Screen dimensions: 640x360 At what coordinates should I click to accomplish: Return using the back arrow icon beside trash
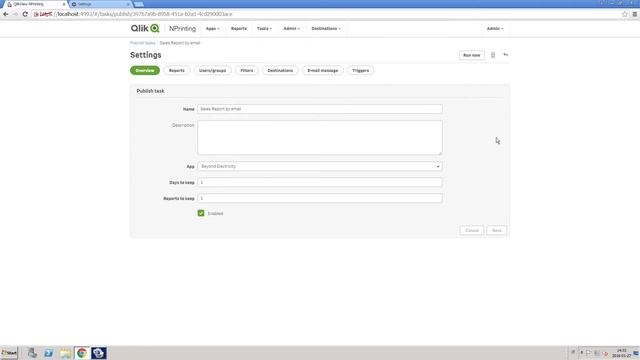[x=505, y=55]
